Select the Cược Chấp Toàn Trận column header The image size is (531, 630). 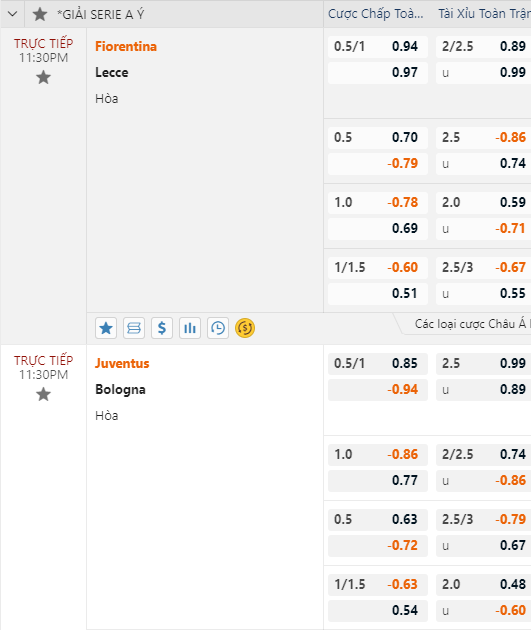click(376, 14)
